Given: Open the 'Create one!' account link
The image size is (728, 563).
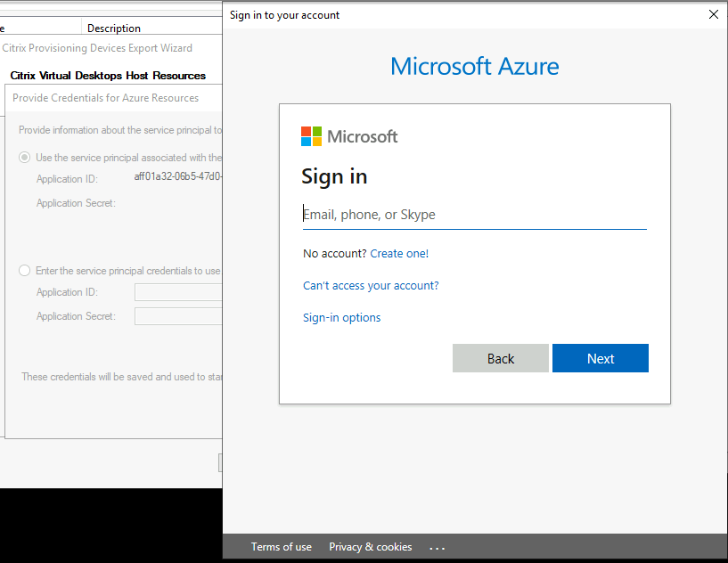Looking at the screenshot, I should (399, 253).
